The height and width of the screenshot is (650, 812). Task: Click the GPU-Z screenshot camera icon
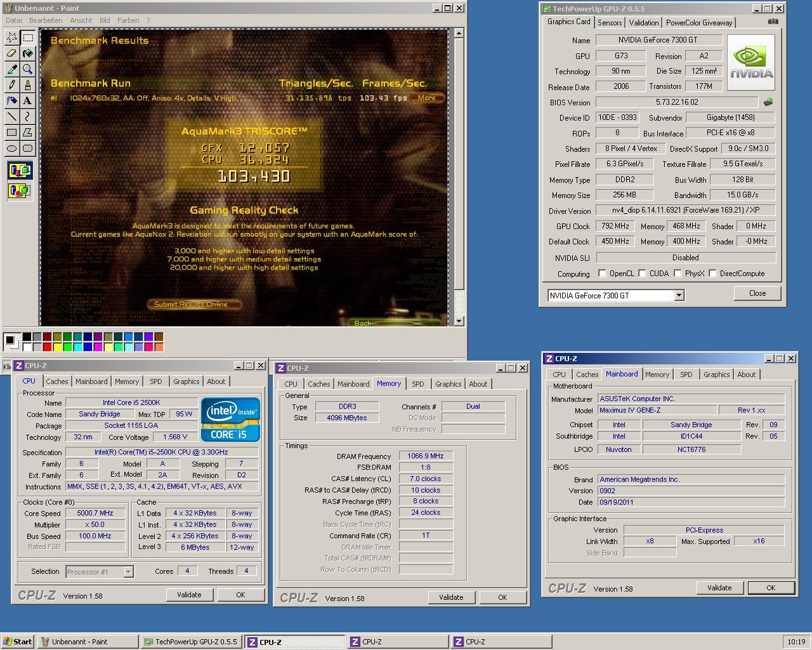[x=773, y=22]
